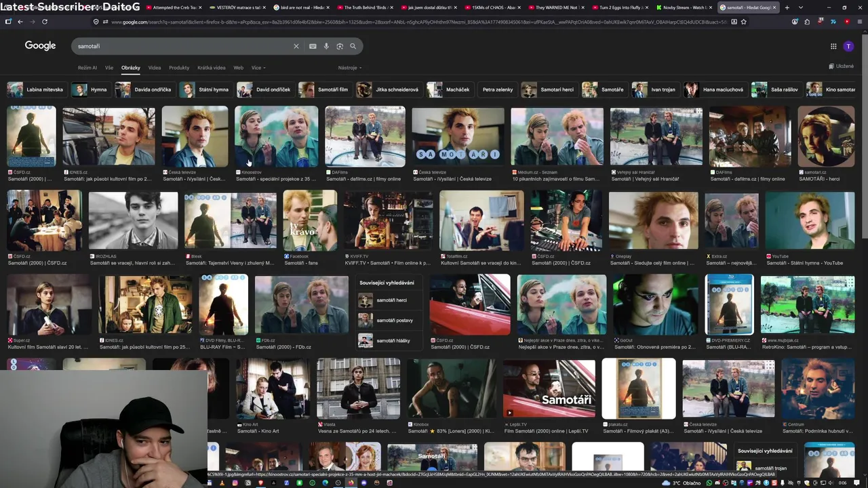This screenshot has height=488, width=868.
Task: Open the Vlasta Vesna ze Samotářů result
Action: [x=358, y=388]
